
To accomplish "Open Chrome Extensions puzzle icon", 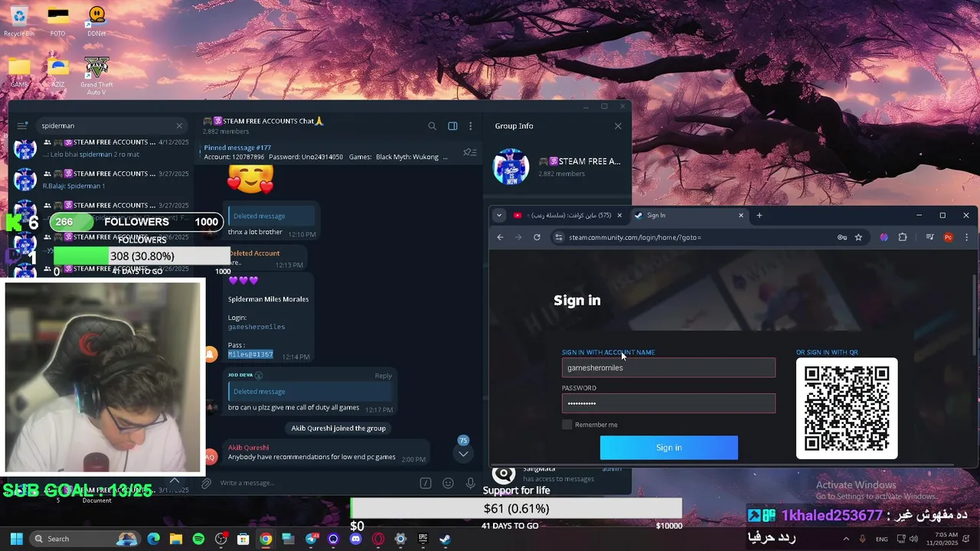I will pos(903,237).
